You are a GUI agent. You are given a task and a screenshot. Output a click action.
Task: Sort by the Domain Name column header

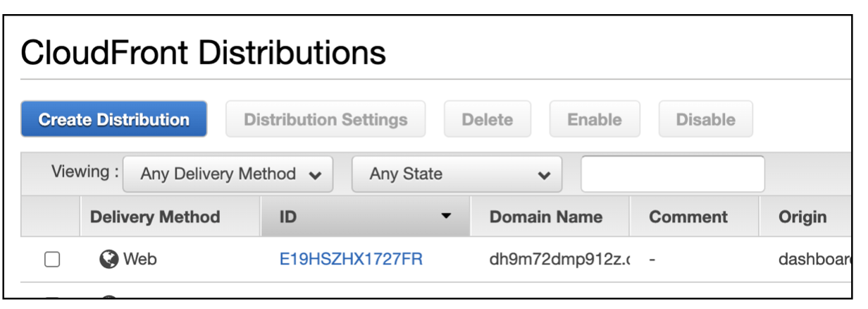point(546,217)
